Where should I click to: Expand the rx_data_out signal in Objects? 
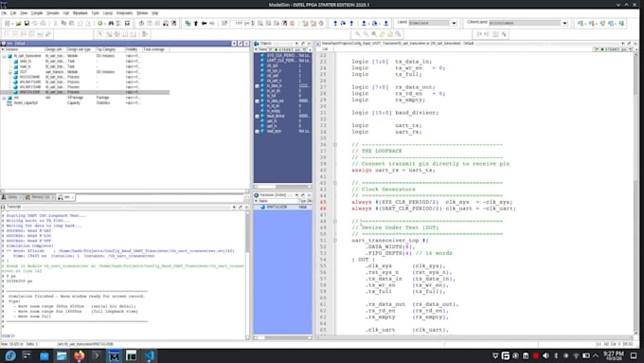[257, 101]
